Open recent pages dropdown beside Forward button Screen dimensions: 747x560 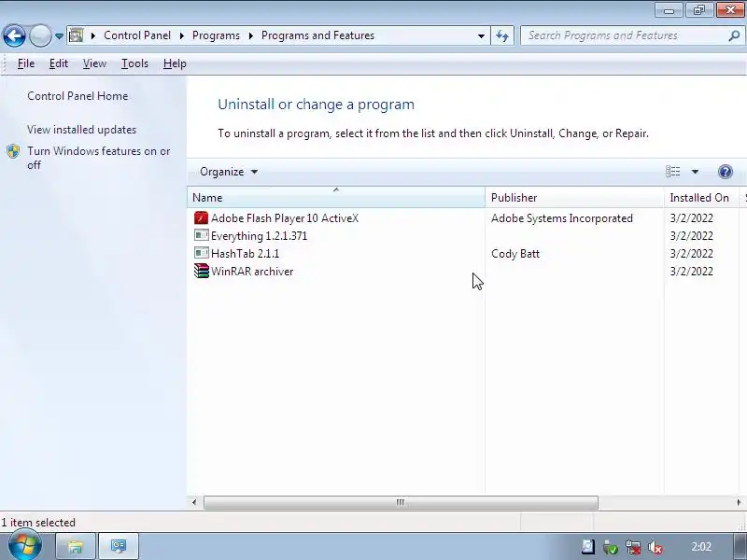pos(59,36)
